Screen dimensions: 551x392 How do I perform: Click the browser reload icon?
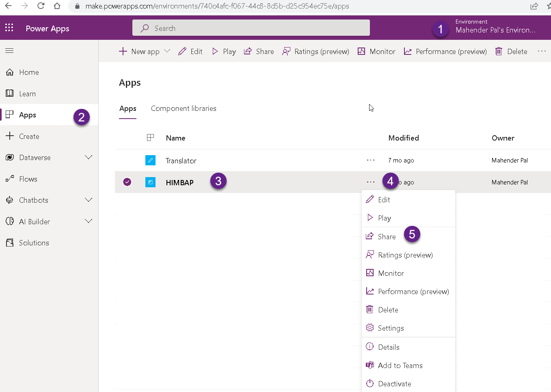pos(41,6)
